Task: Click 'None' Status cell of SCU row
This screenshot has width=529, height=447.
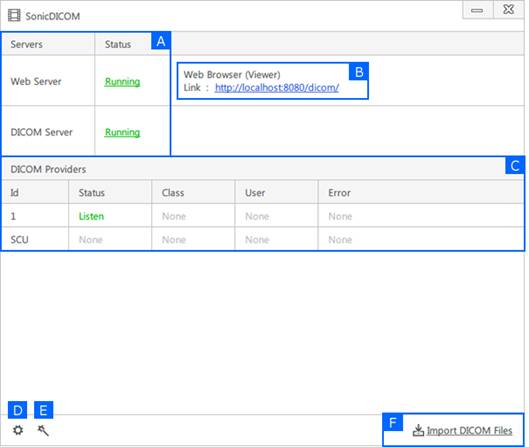Action: point(90,240)
